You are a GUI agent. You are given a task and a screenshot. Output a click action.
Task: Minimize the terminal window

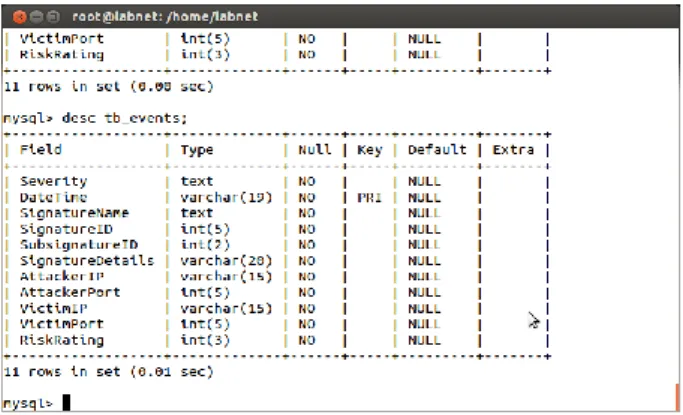36,17
